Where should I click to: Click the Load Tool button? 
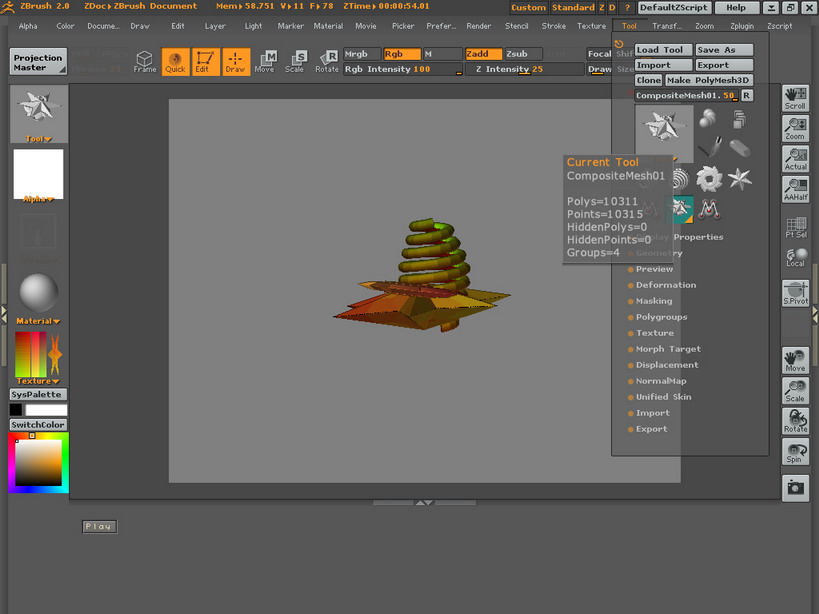(x=662, y=49)
